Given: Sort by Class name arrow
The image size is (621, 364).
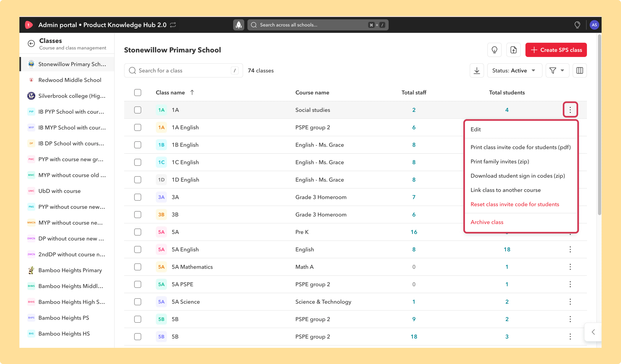Looking at the screenshot, I should coord(192,92).
